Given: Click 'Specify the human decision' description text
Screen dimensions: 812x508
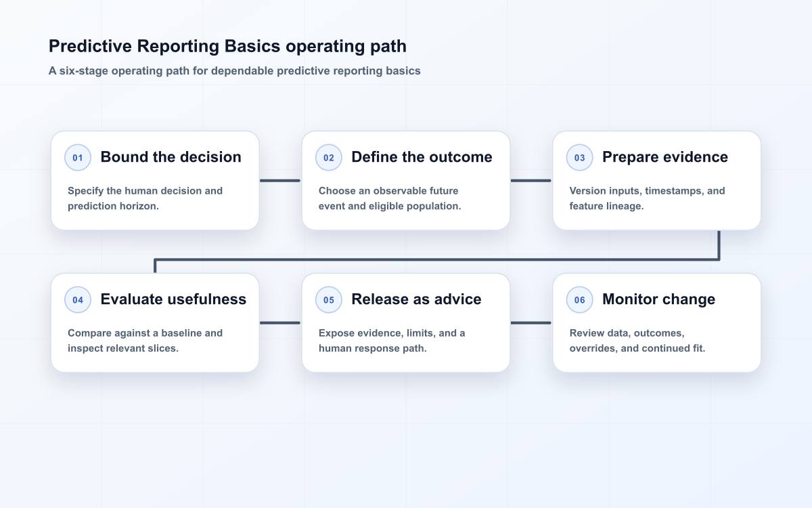Looking at the screenshot, I should pyautogui.click(x=145, y=198).
